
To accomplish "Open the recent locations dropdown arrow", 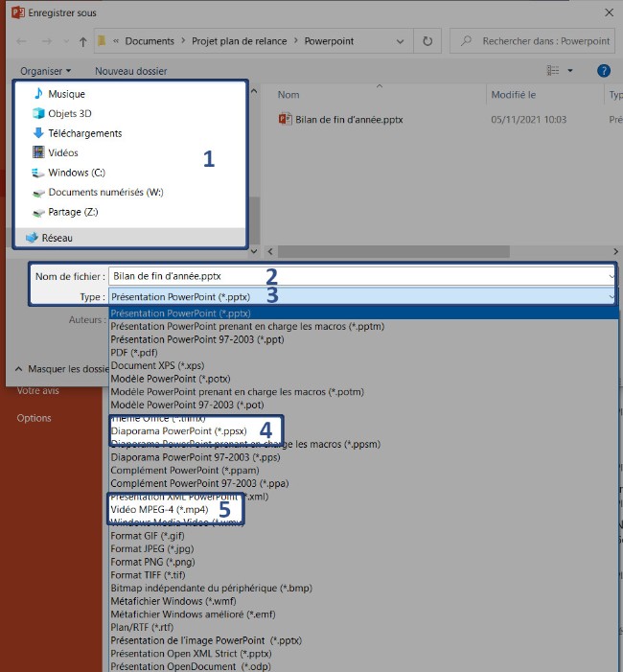I will [x=65, y=41].
